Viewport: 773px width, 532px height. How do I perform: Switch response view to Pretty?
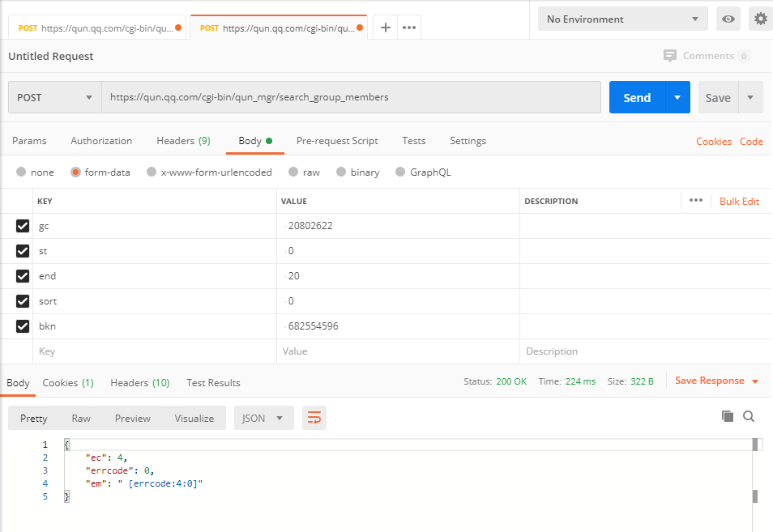coord(34,418)
